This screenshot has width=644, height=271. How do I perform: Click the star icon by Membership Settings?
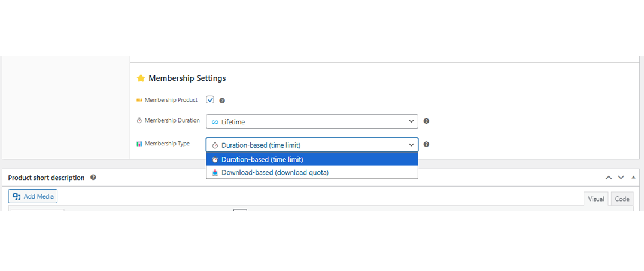[141, 78]
